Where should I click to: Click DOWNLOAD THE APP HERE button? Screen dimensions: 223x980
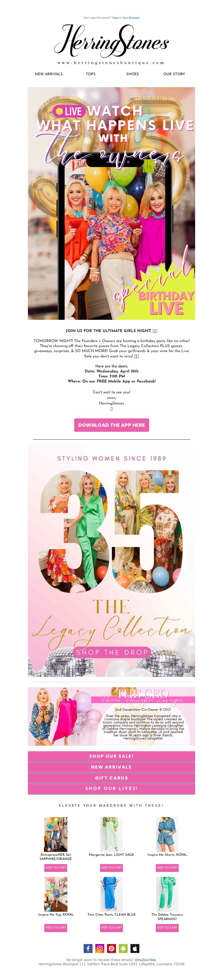click(x=111, y=425)
